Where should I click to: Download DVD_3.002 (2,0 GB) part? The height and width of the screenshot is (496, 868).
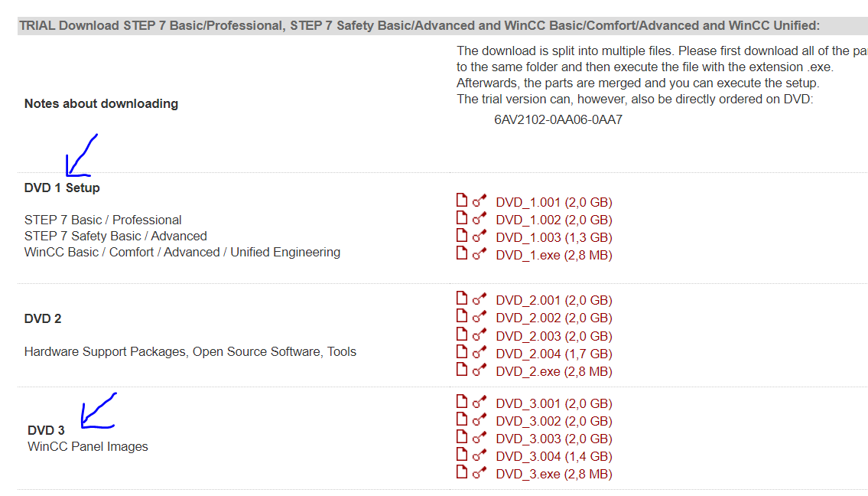pyautogui.click(x=554, y=422)
